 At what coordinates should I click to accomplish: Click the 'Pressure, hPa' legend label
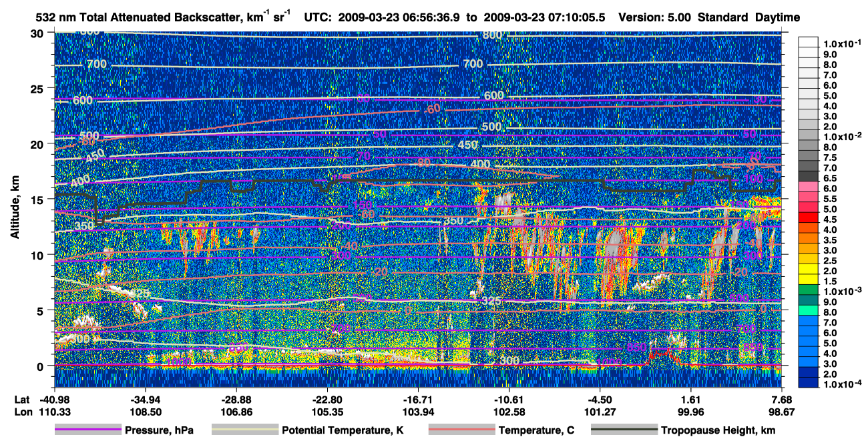pos(159,431)
